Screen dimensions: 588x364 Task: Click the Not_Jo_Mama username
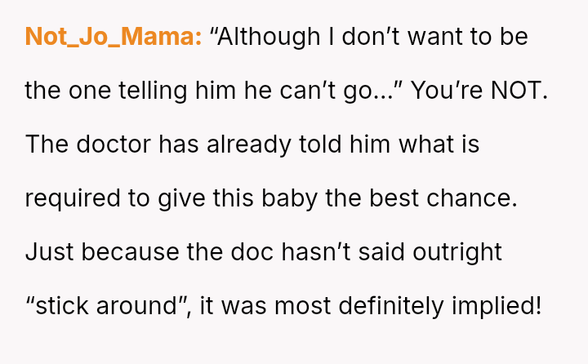pos(114,37)
